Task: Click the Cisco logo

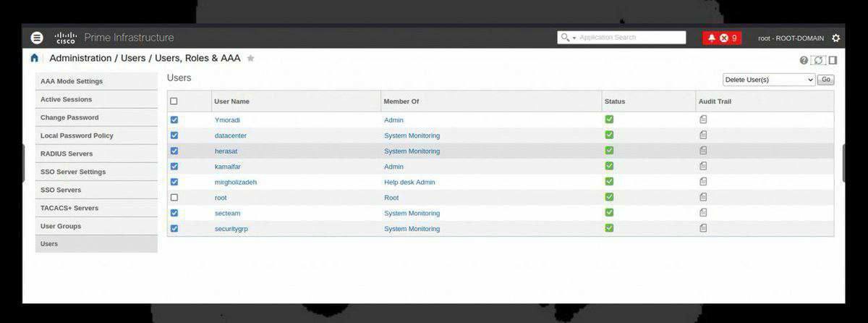Action: (x=66, y=38)
